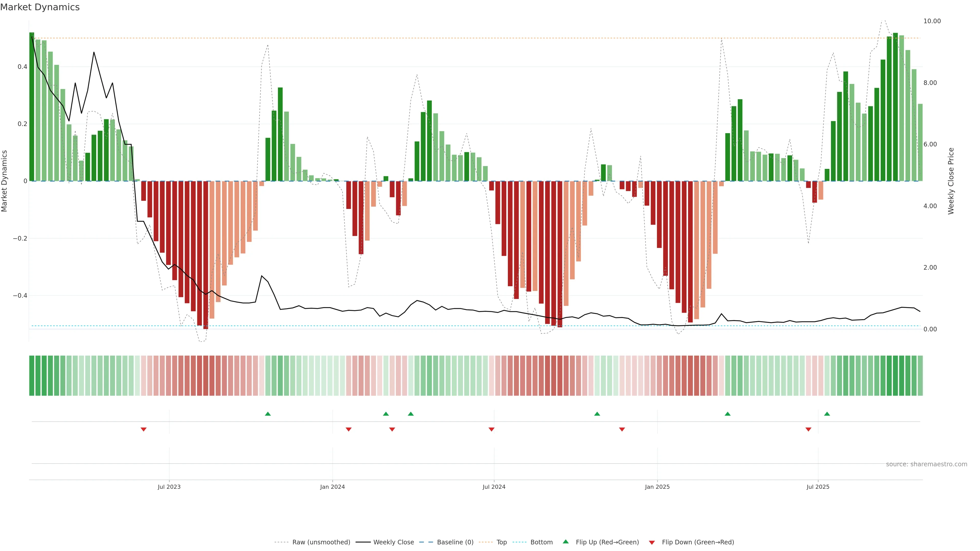
Task: Click the darkest green heat strip cell at left edge
Action: tap(32, 376)
